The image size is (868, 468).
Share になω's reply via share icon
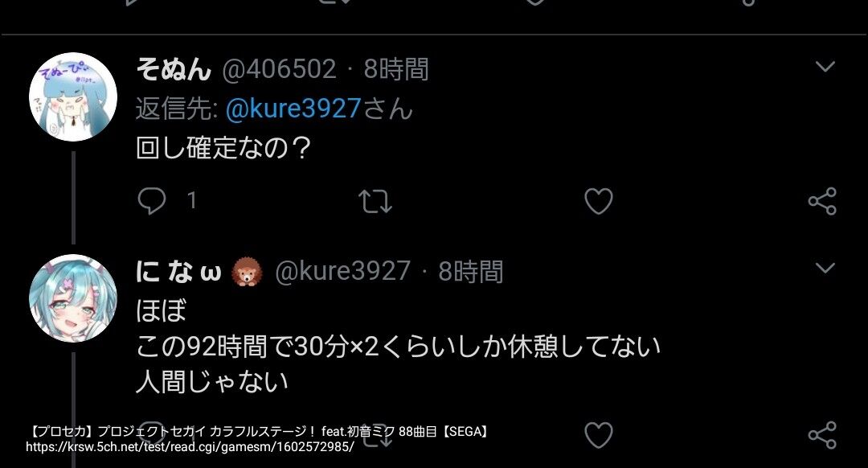point(823,435)
